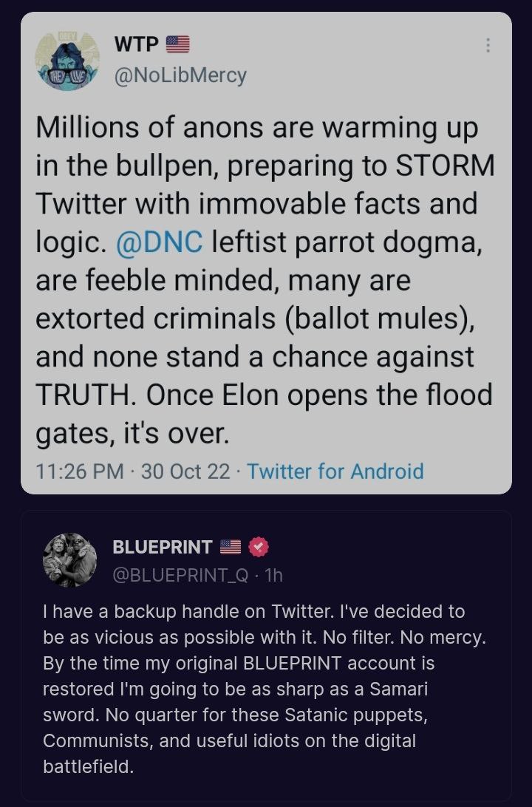
Task: Click the 11:26 PM tweet time
Action: click(79, 471)
